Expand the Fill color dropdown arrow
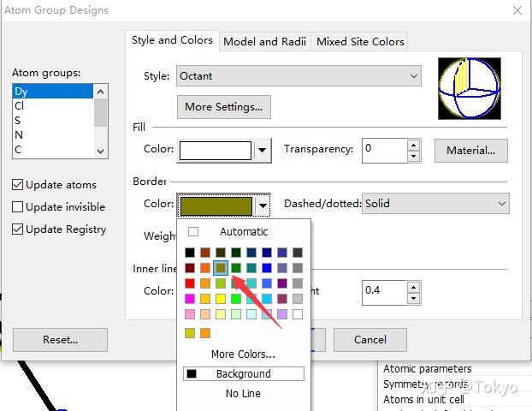 tap(263, 151)
